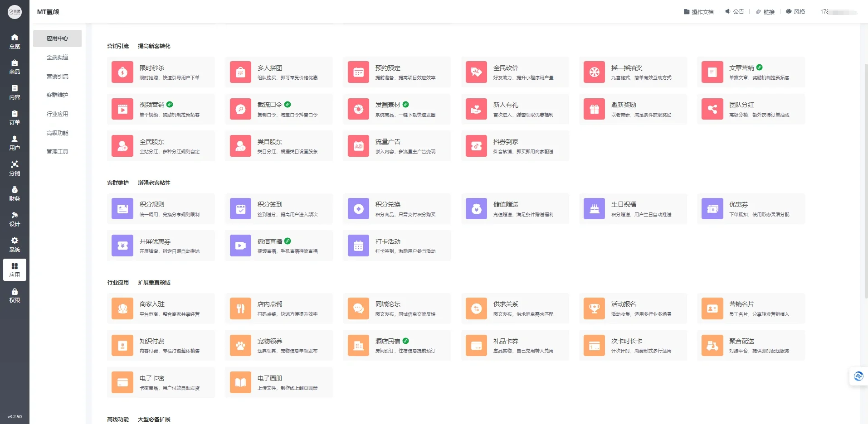Open the 店内点餐 dining icon
This screenshot has height=424, width=868.
tap(240, 308)
